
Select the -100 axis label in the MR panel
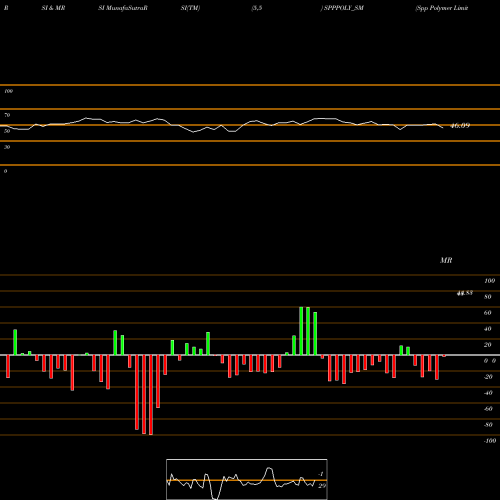pyautogui.click(x=490, y=441)
